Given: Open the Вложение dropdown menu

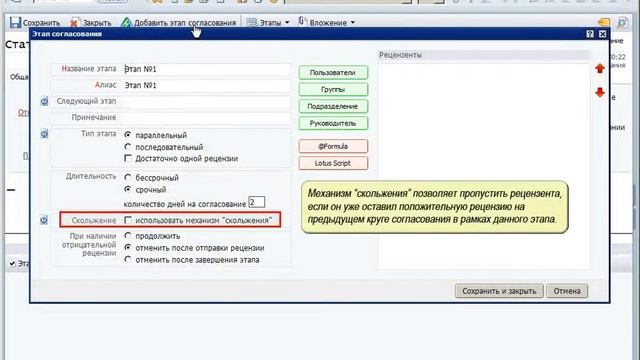Looking at the screenshot, I should 327,22.
